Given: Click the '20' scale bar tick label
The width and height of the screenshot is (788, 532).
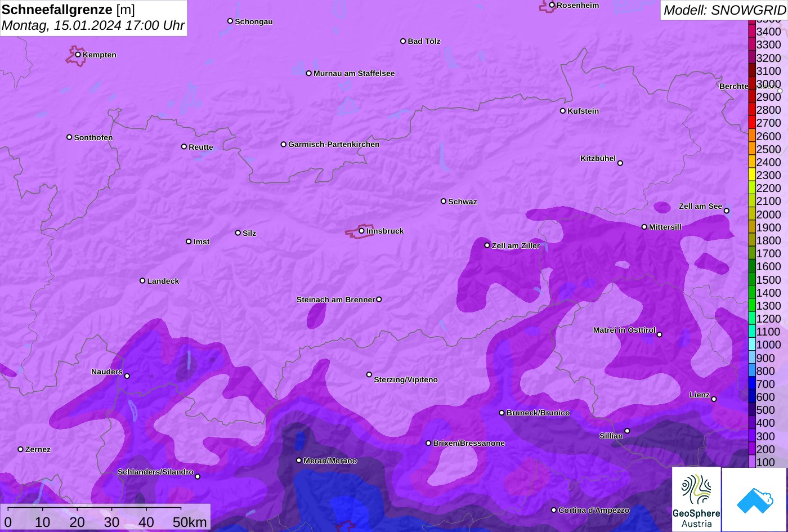Looking at the screenshot, I should [77, 522].
